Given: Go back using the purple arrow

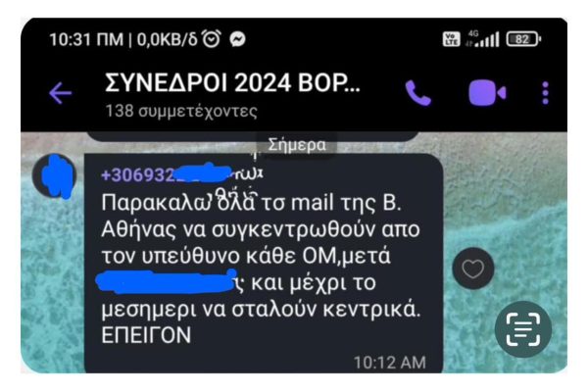Looking at the screenshot, I should [61, 93].
